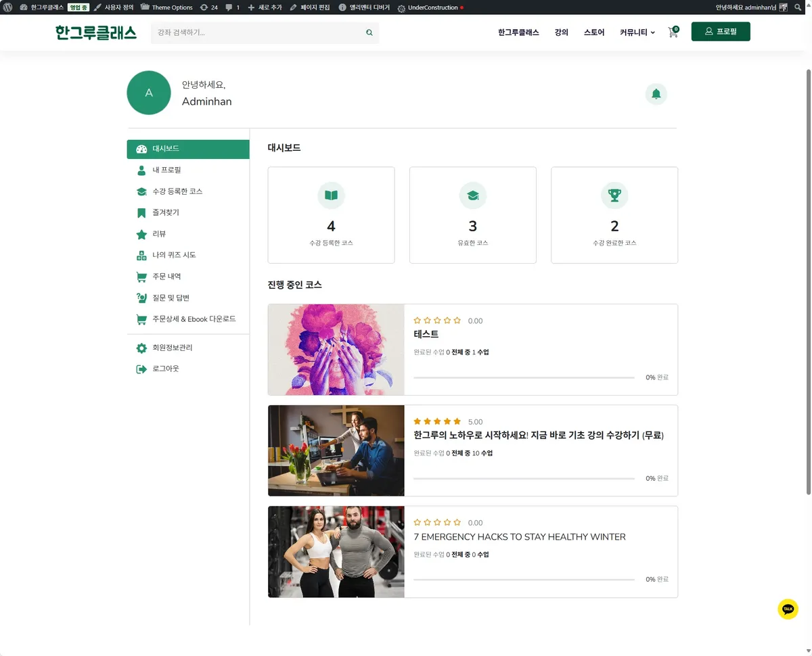Select the 대시보드 dashboard icon in the sidebar
The width and height of the screenshot is (812, 656).
(x=143, y=149)
